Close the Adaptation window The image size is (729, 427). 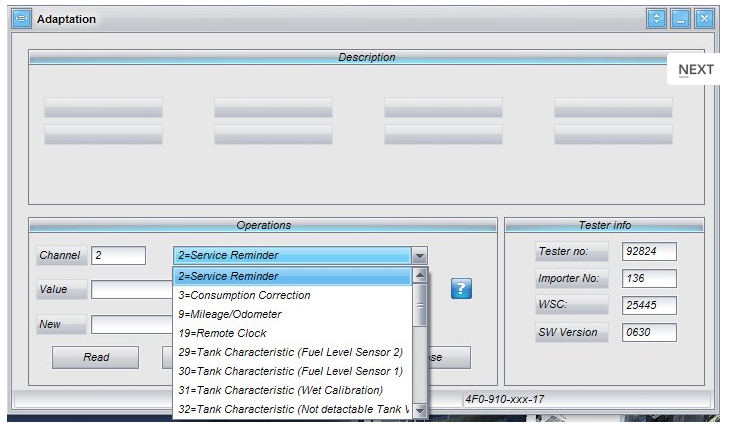pos(704,18)
